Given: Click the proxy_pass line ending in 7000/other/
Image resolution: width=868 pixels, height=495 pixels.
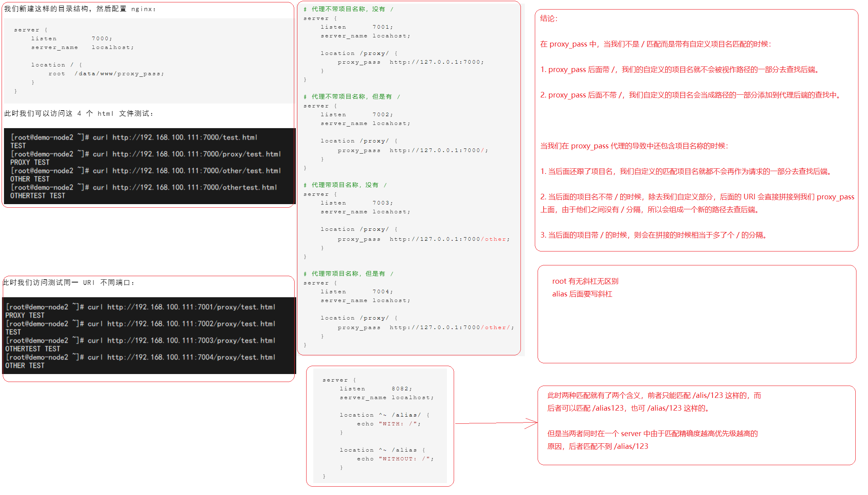Looking at the screenshot, I should click(x=425, y=327).
